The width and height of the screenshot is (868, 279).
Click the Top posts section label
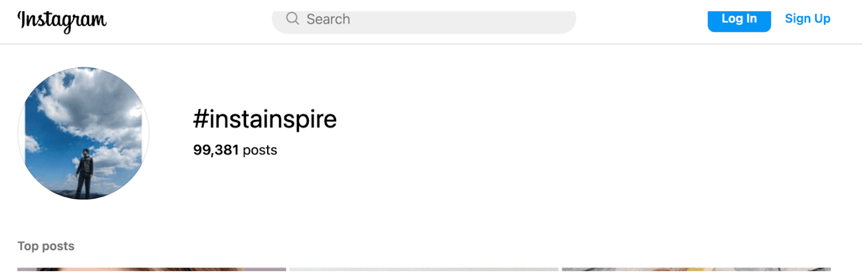click(46, 246)
